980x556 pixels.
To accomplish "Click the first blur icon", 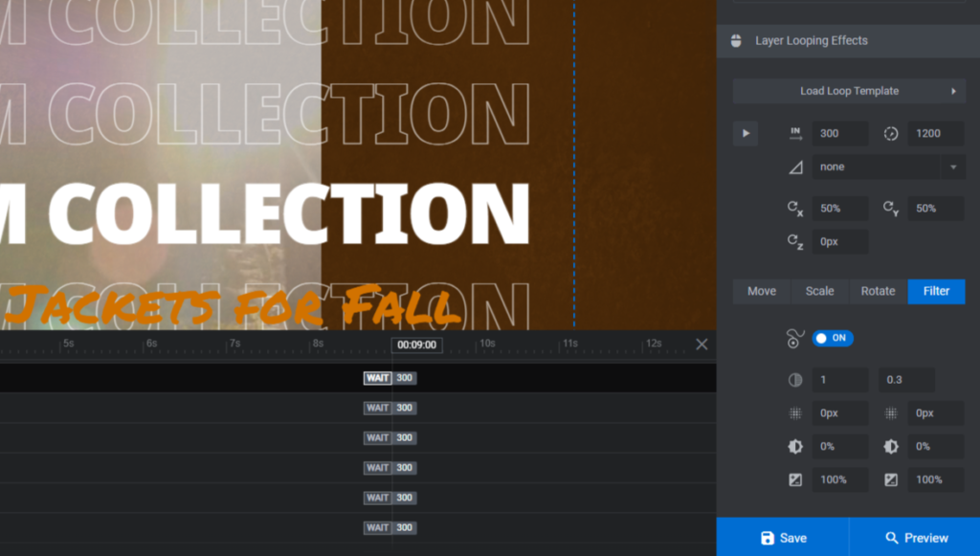I will pos(795,413).
